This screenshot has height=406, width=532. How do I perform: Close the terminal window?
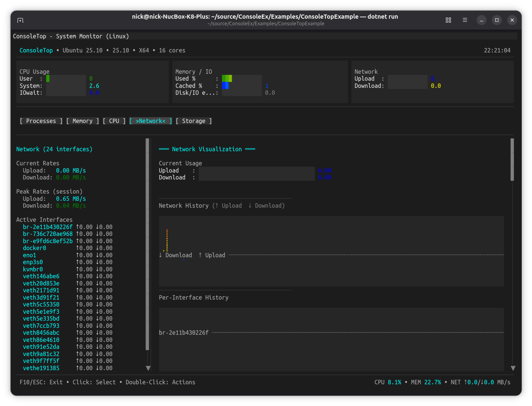[x=512, y=20]
